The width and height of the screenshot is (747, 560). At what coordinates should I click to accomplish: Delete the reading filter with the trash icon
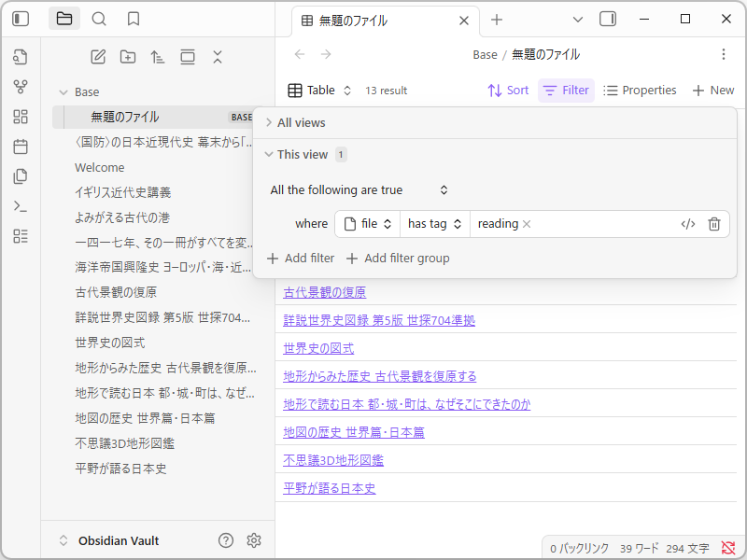click(713, 223)
